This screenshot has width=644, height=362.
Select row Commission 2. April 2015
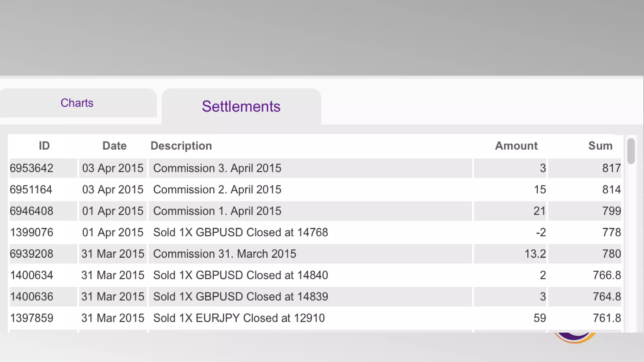pos(217,189)
